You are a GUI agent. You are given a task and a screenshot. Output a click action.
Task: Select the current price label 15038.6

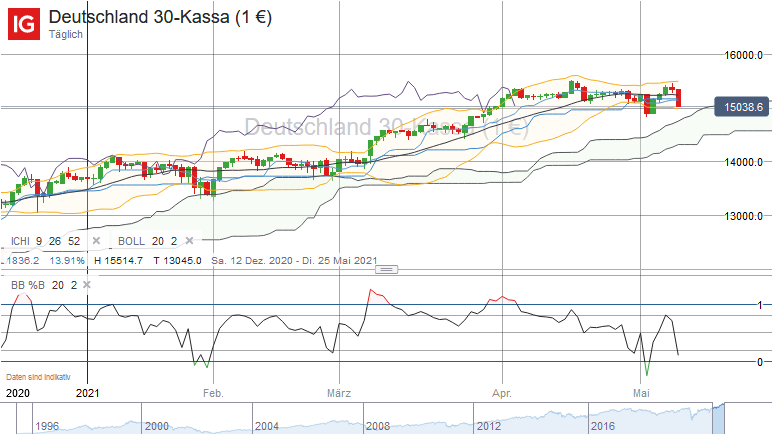click(741, 107)
